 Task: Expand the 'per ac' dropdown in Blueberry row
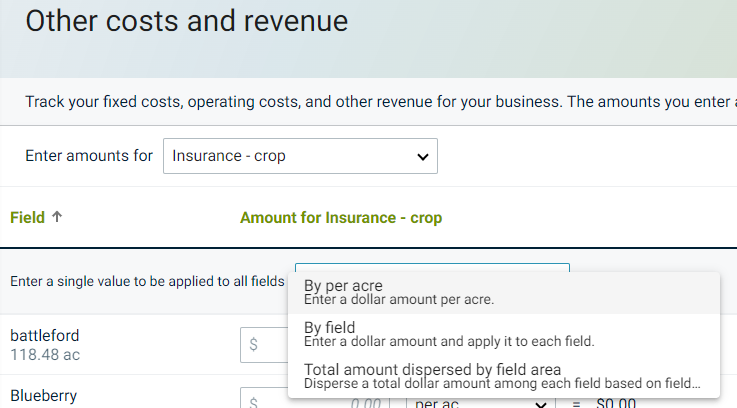480,403
